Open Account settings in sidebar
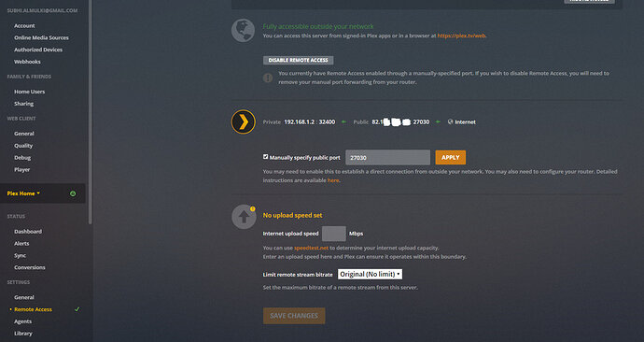 click(24, 25)
